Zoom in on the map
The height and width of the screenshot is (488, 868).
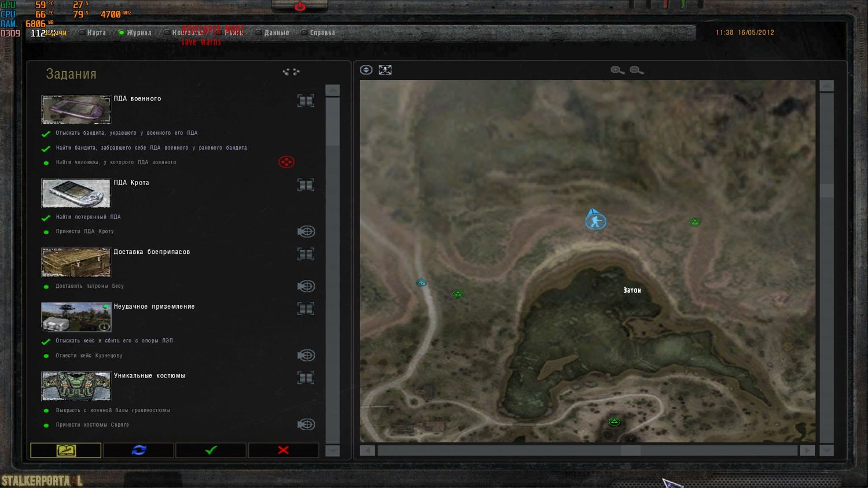coord(617,71)
